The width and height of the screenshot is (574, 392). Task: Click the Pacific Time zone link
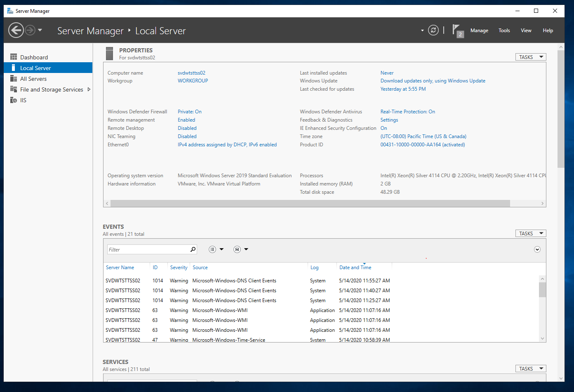click(x=423, y=136)
